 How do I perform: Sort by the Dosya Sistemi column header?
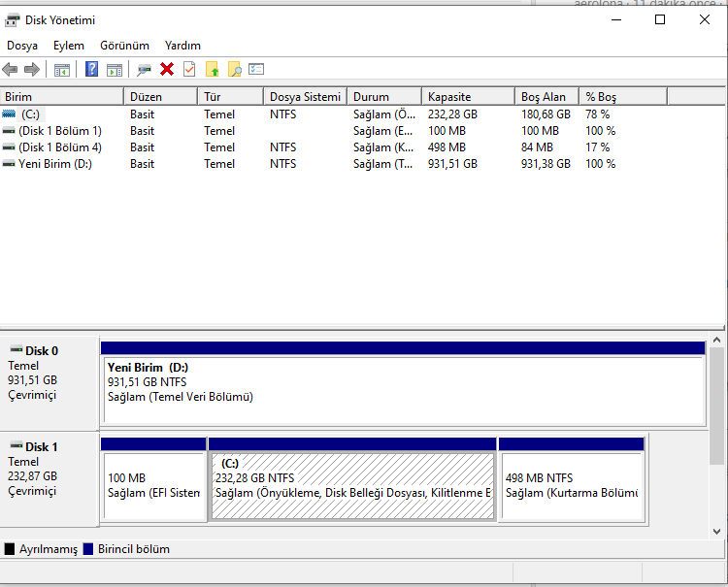coord(306,96)
